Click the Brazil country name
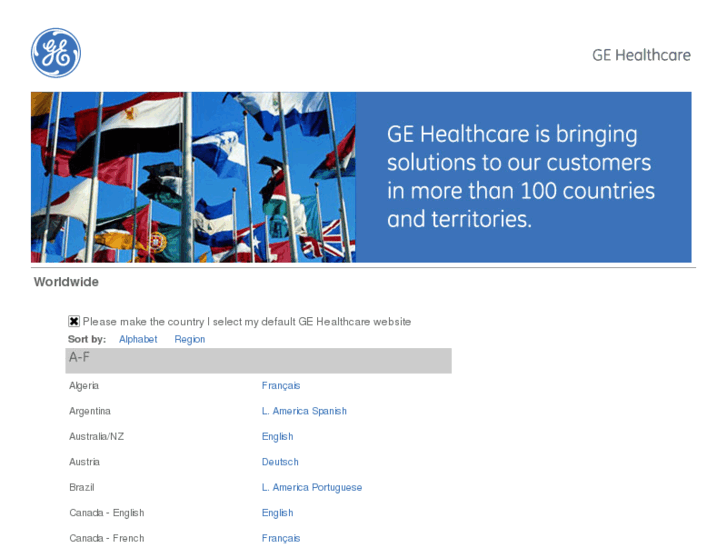 pos(81,487)
